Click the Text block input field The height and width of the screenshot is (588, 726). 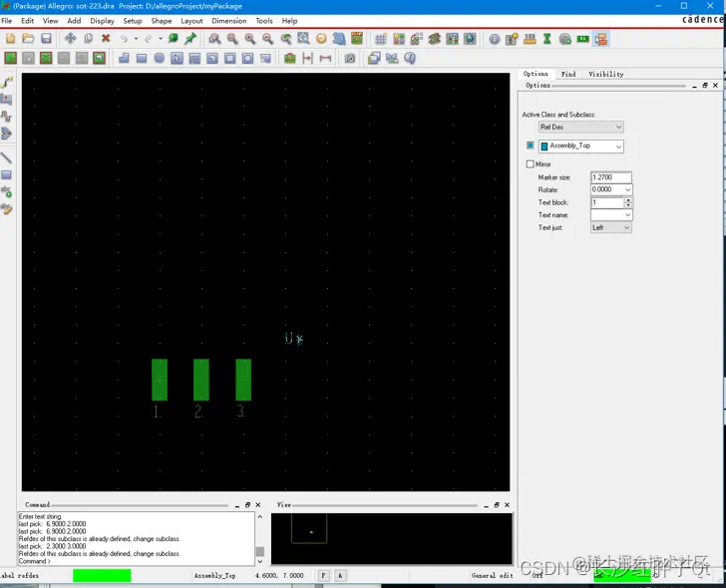607,202
